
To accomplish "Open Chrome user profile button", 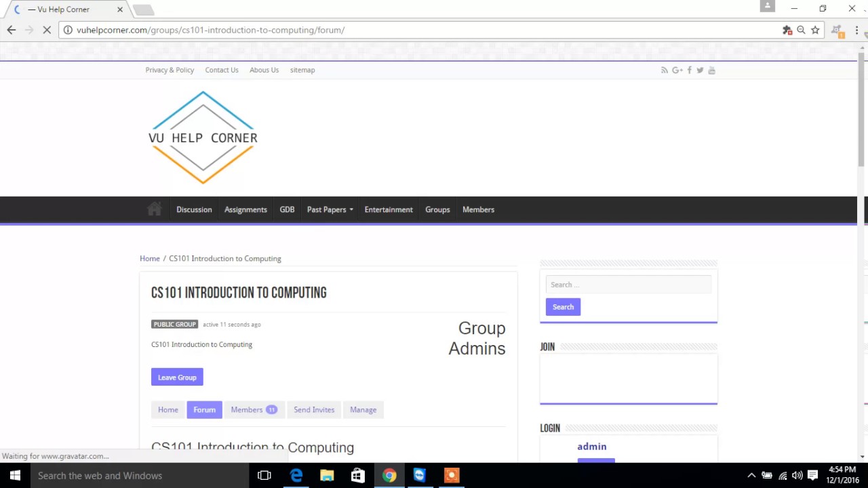I will pyautogui.click(x=768, y=6).
